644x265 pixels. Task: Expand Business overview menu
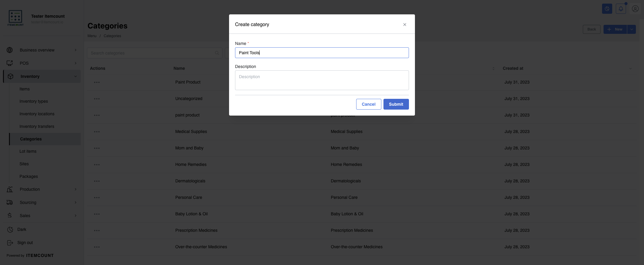[42, 50]
